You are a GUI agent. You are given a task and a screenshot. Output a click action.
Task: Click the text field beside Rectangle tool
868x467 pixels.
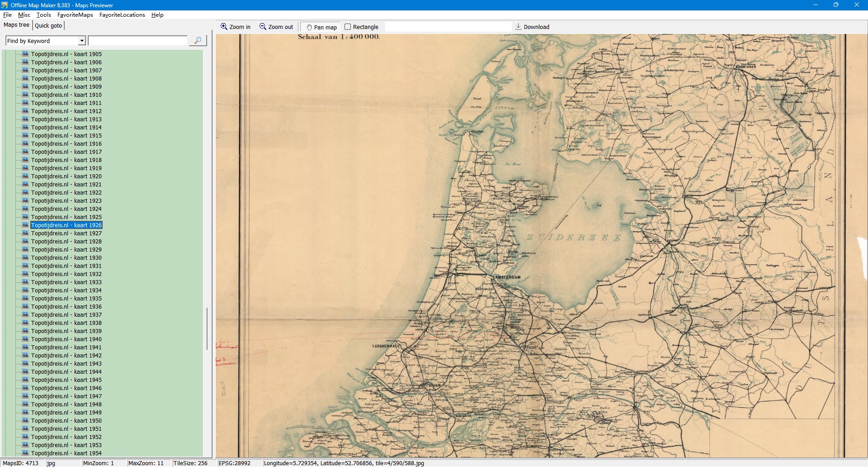click(x=448, y=27)
